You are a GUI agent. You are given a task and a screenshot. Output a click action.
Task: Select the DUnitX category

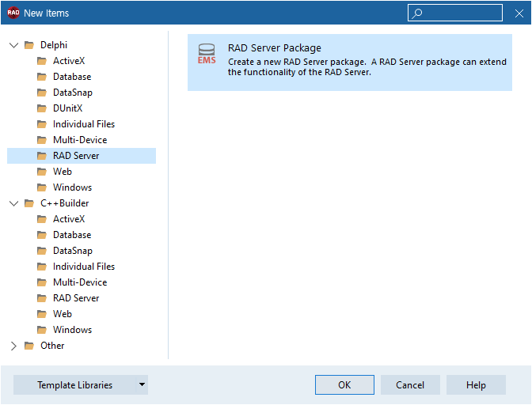pos(67,108)
